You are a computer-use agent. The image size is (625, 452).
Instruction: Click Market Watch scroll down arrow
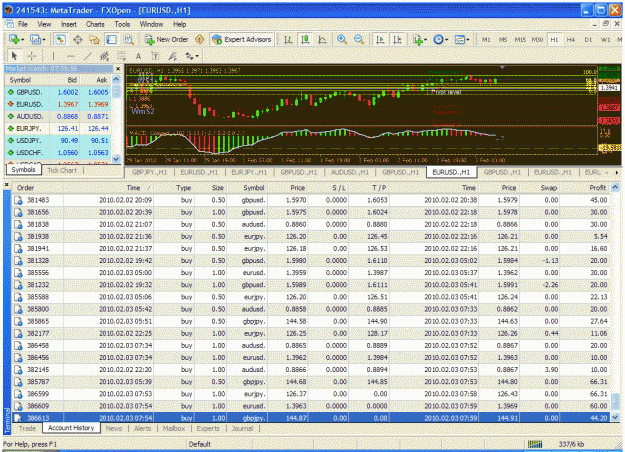tap(116, 159)
